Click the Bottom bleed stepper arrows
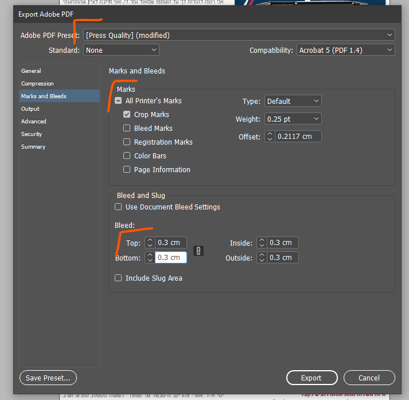The height and width of the screenshot is (400, 409). (150, 257)
